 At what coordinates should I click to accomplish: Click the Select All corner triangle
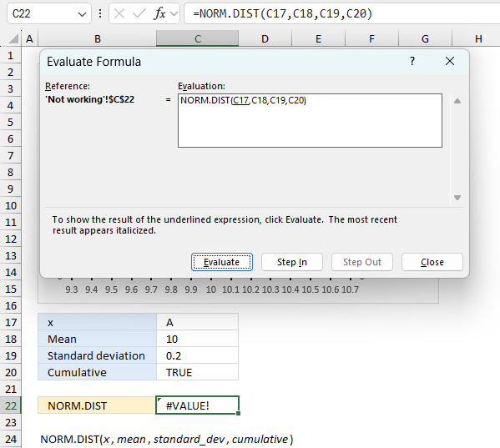13,39
